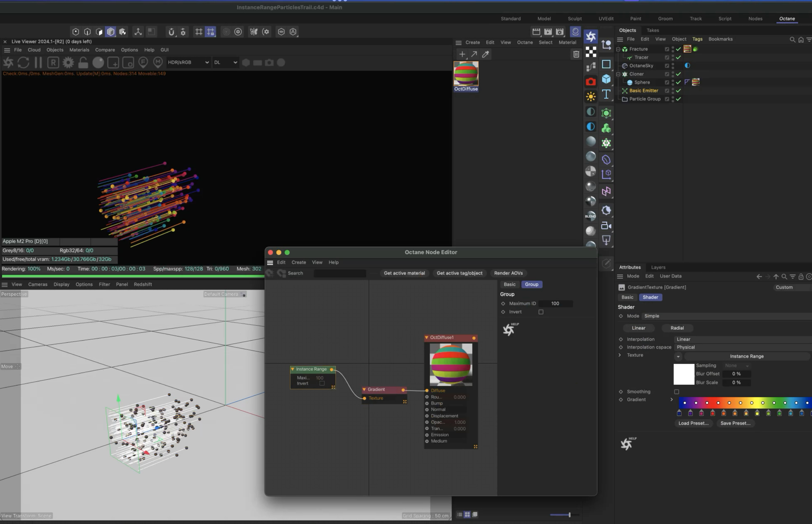Click the trash delete icon in material manager
This screenshot has height=524, width=812.
(x=576, y=54)
